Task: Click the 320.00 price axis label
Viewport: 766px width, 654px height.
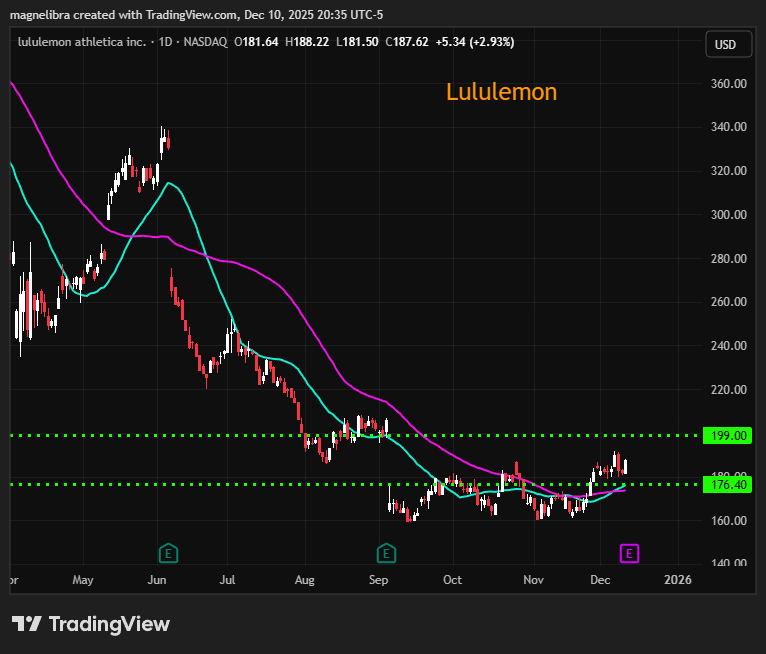Action: coord(728,171)
